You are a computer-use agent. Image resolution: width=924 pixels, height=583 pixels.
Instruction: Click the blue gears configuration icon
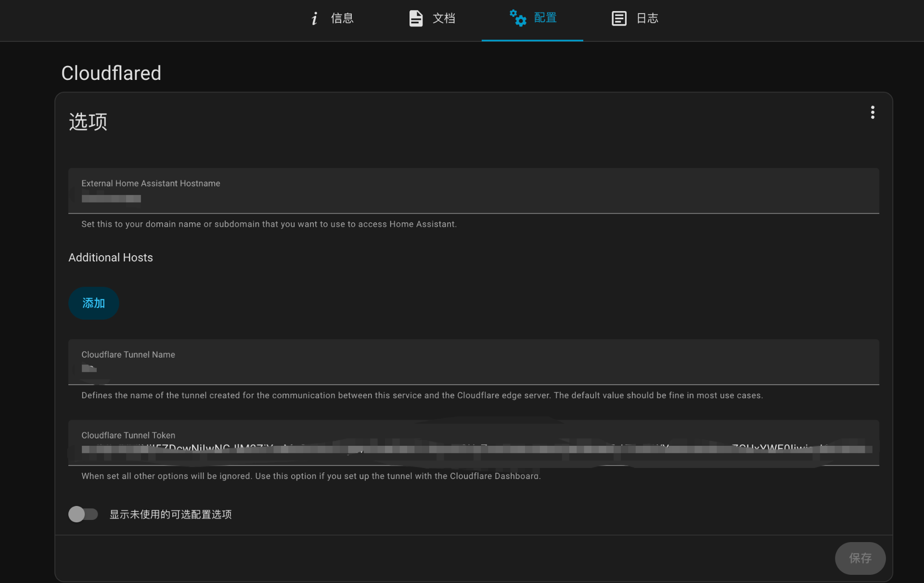tap(518, 18)
